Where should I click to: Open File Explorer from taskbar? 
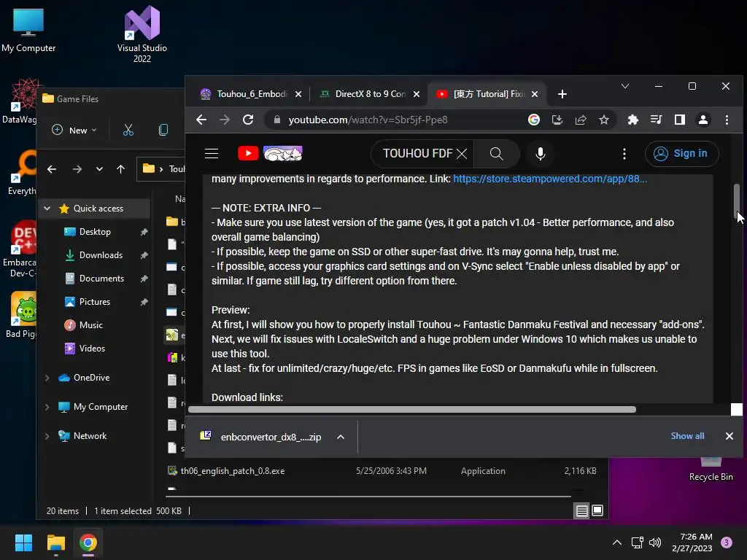[x=55, y=542]
